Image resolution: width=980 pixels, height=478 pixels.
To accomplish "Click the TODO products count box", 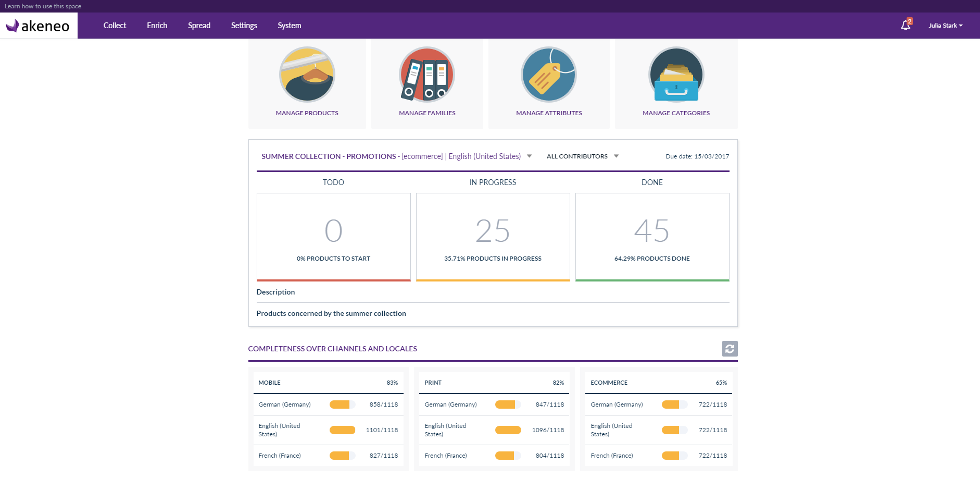I will 333,237.
